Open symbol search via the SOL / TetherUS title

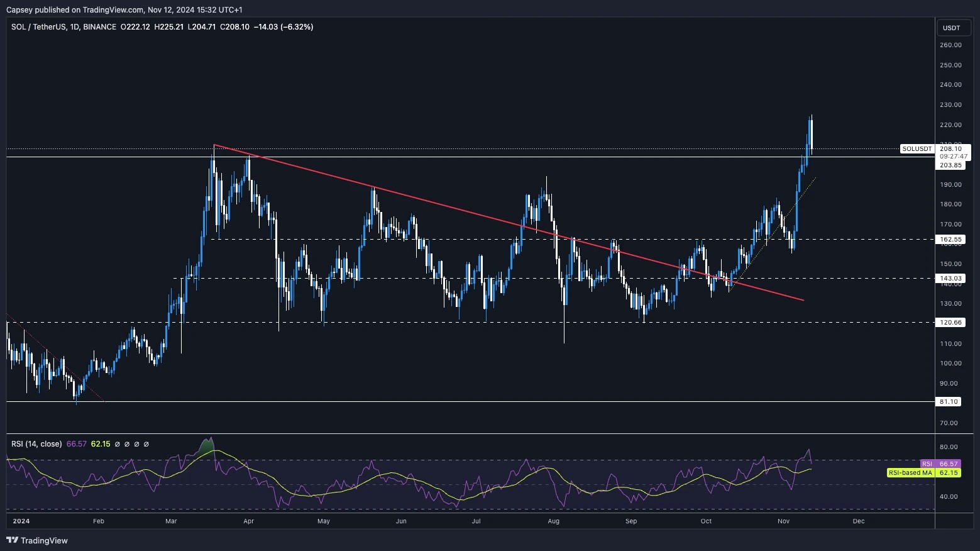coord(38,27)
